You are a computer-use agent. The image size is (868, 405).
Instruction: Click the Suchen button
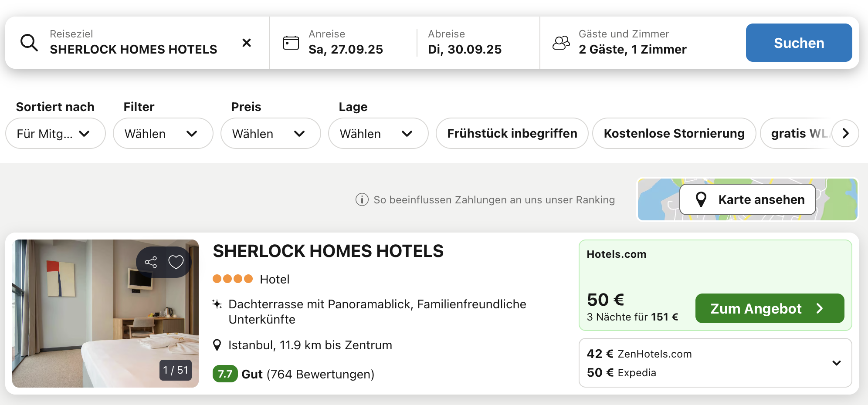[x=799, y=43]
